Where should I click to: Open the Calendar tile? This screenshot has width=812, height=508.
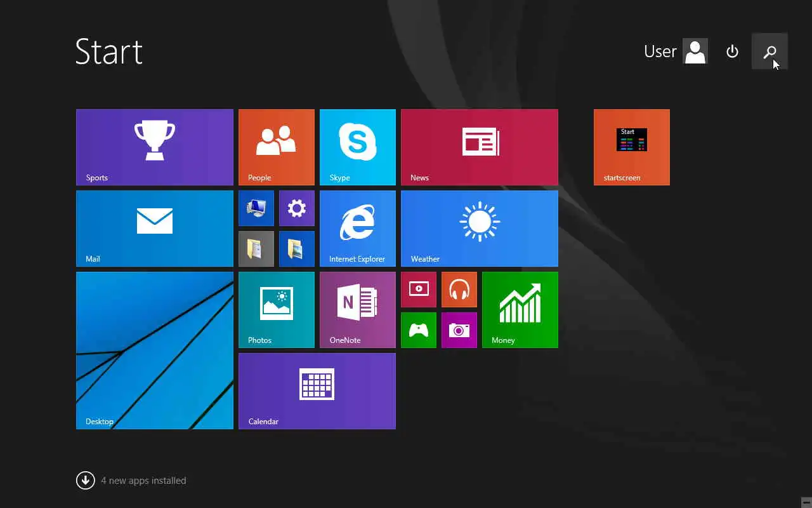point(317,391)
